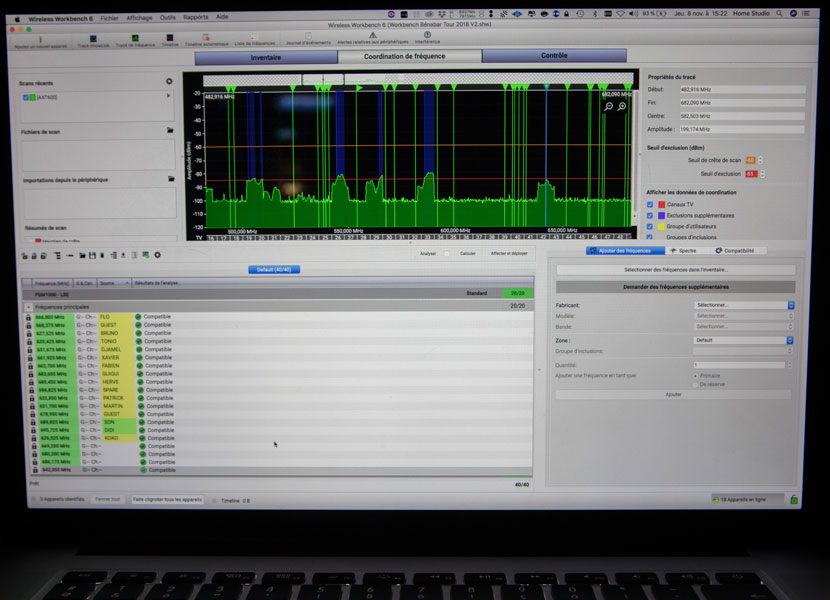Open macOS Spotlight search icon
This screenshot has height=600, width=830.
coord(779,14)
